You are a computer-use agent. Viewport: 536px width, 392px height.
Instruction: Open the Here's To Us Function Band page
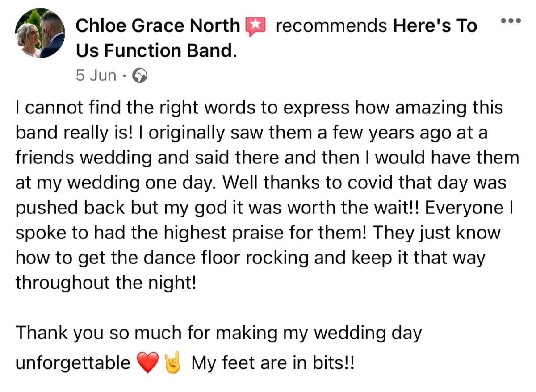(276, 39)
